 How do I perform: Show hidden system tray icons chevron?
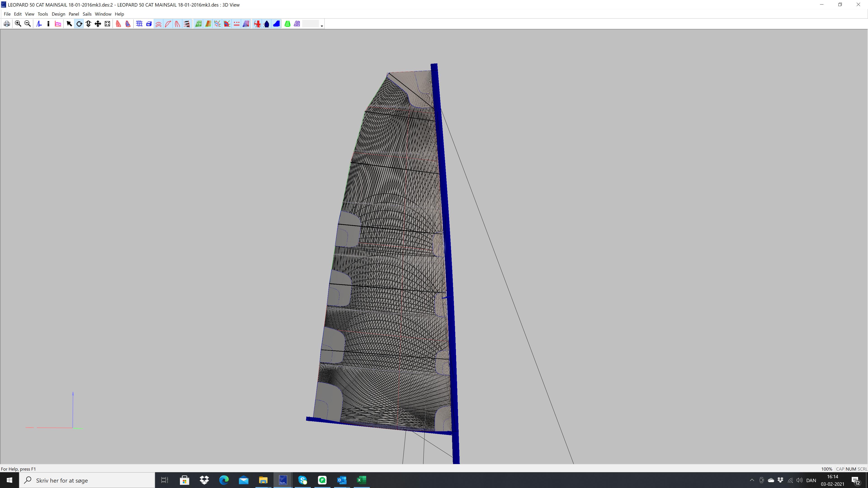pyautogui.click(x=752, y=480)
